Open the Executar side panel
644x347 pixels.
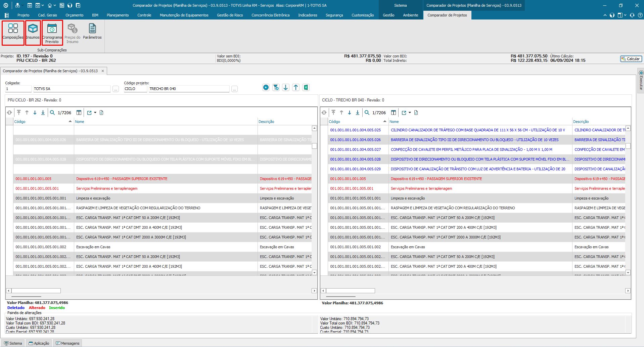[x=641, y=81]
